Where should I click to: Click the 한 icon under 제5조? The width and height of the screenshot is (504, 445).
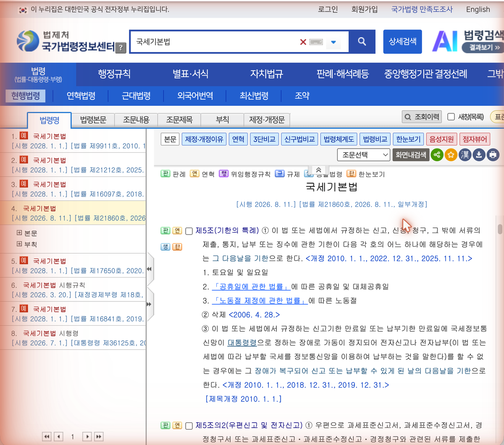tap(177, 246)
